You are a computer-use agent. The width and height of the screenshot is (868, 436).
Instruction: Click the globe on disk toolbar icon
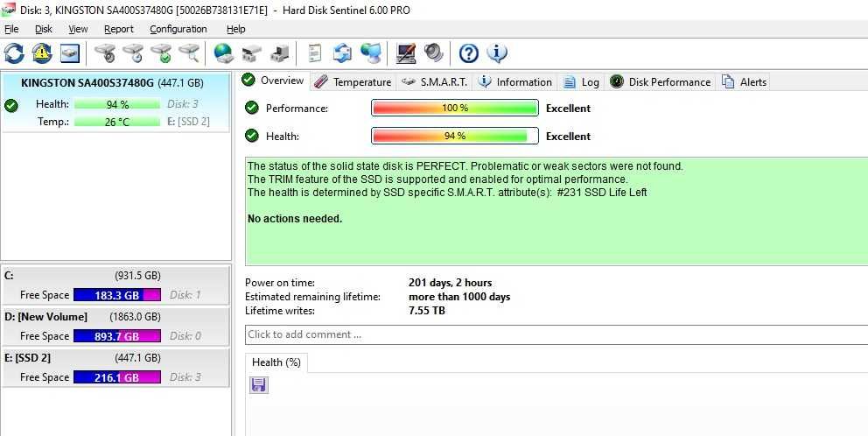[x=223, y=53]
